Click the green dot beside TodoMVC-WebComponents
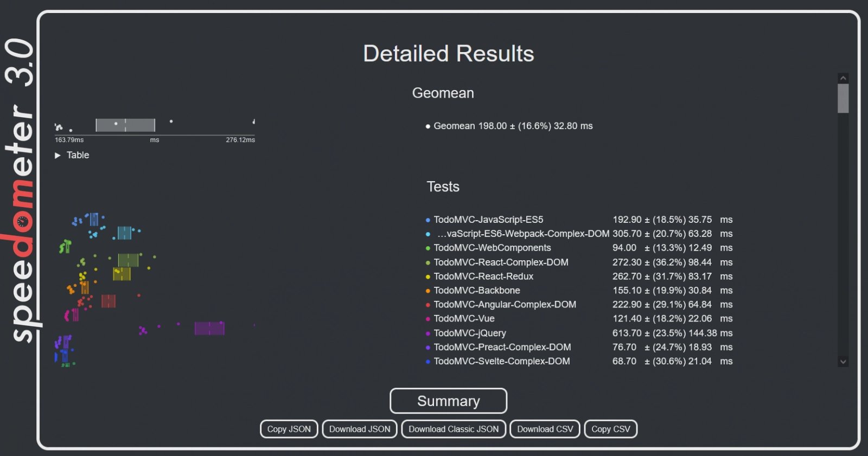The height and width of the screenshot is (456, 868). (428, 248)
